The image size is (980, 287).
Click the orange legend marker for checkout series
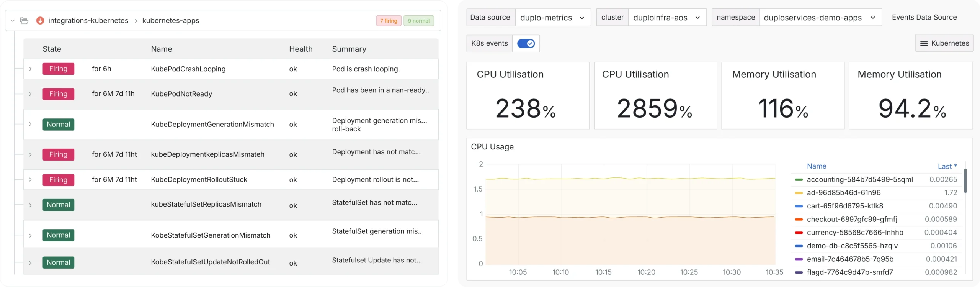(x=799, y=219)
